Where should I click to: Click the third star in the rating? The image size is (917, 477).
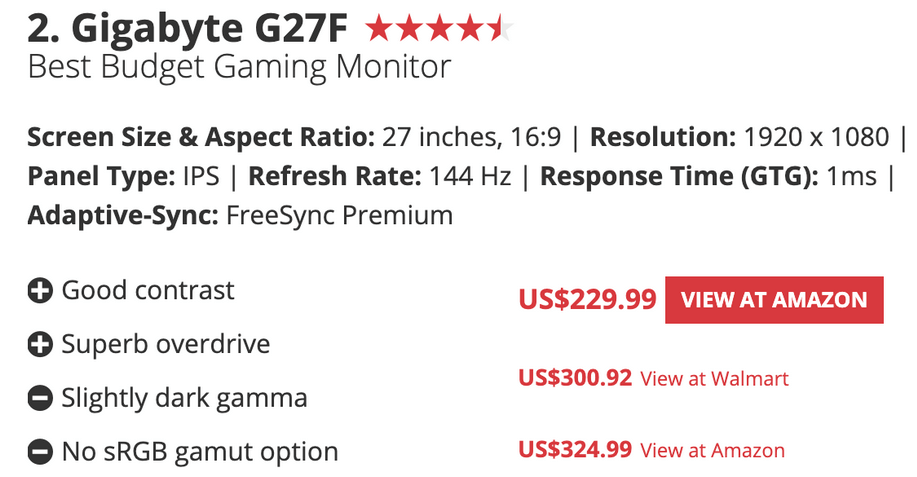(x=440, y=29)
